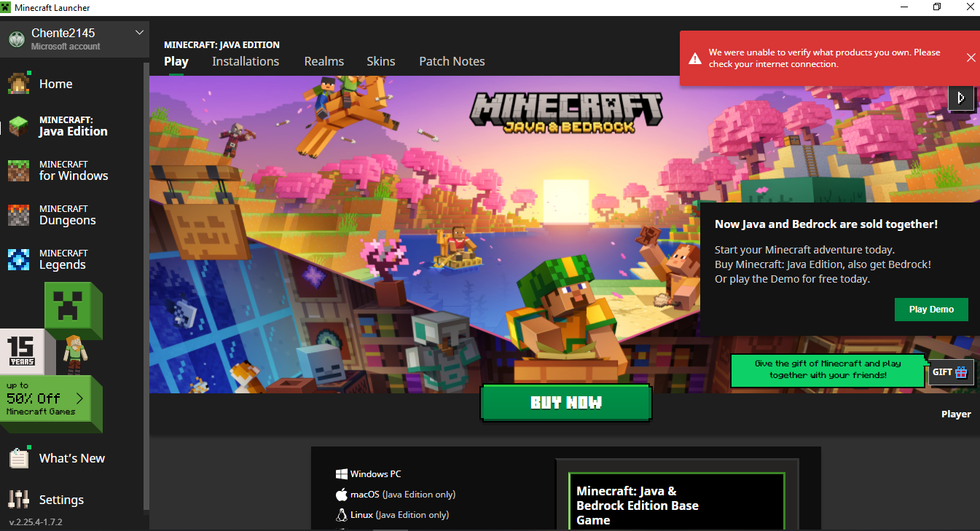Click the error message text about internet connection
The height and width of the screenshot is (531, 980).
tap(825, 58)
